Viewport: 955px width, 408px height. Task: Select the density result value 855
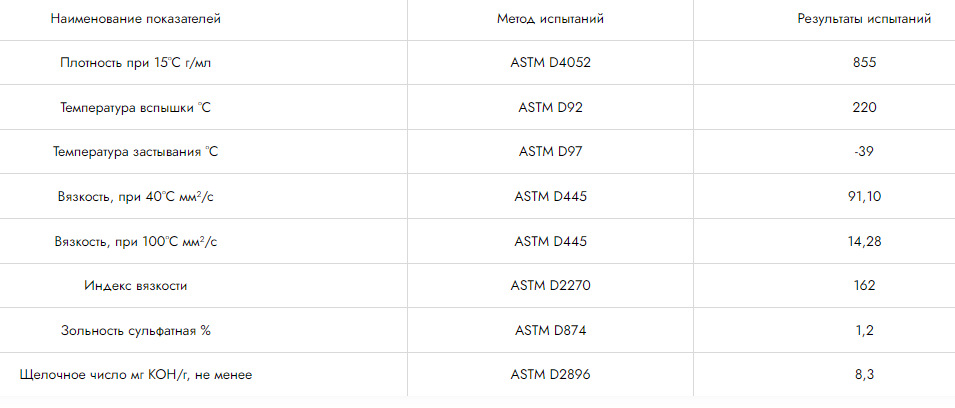pyautogui.click(x=864, y=63)
